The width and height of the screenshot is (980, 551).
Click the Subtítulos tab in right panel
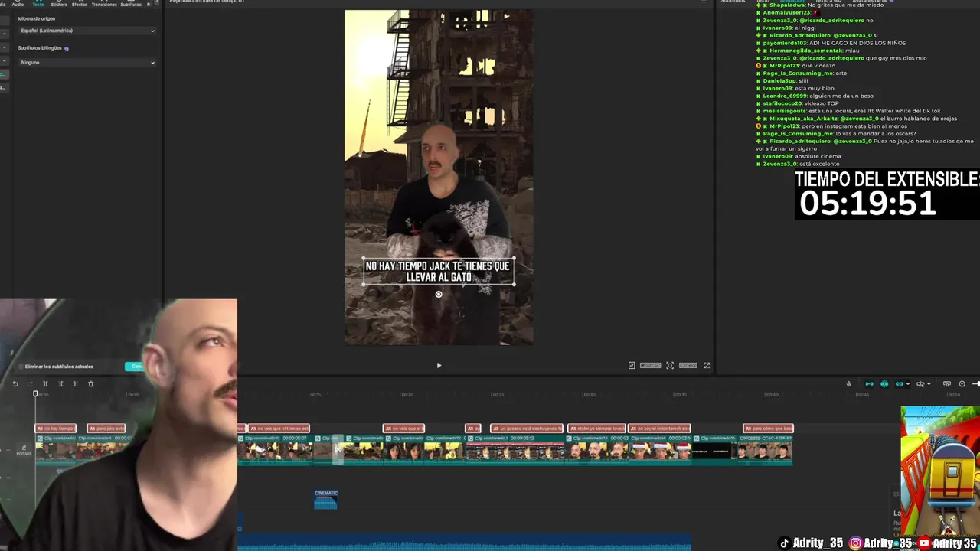click(733, 2)
